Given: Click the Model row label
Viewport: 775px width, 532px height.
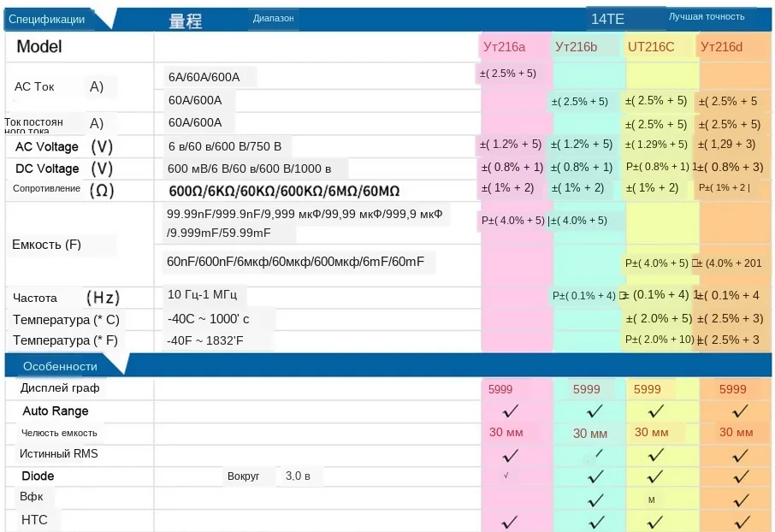Looking at the screenshot, I should (39, 46).
